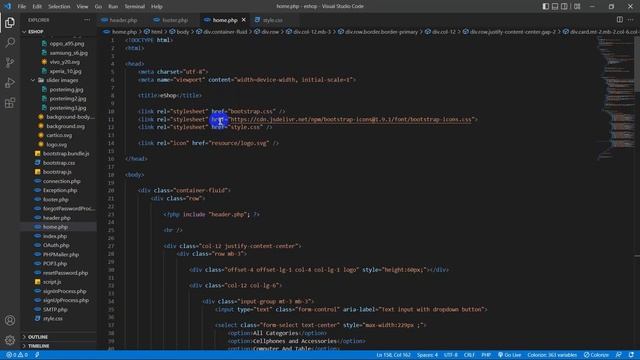Click the Go Live status bar button

point(509,355)
